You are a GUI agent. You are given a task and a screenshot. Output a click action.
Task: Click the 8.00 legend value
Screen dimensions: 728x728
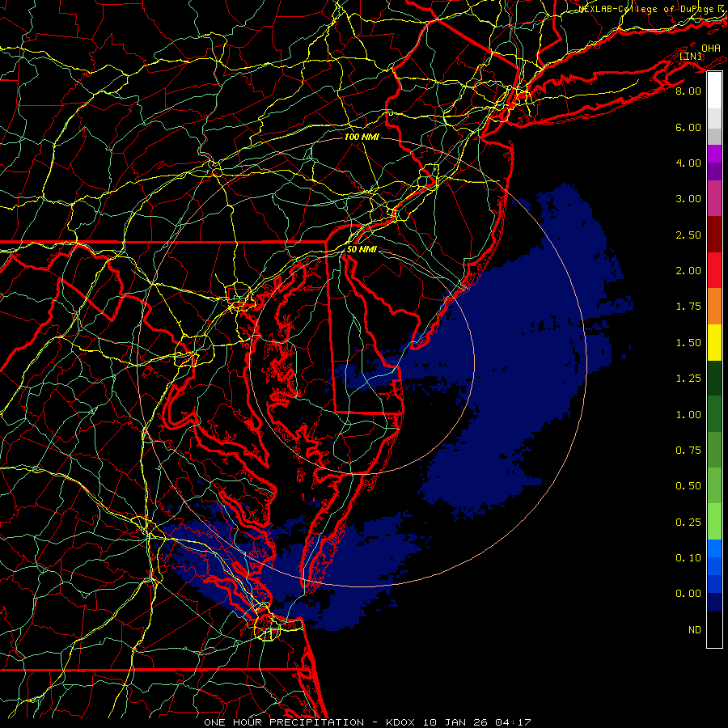[x=688, y=91]
